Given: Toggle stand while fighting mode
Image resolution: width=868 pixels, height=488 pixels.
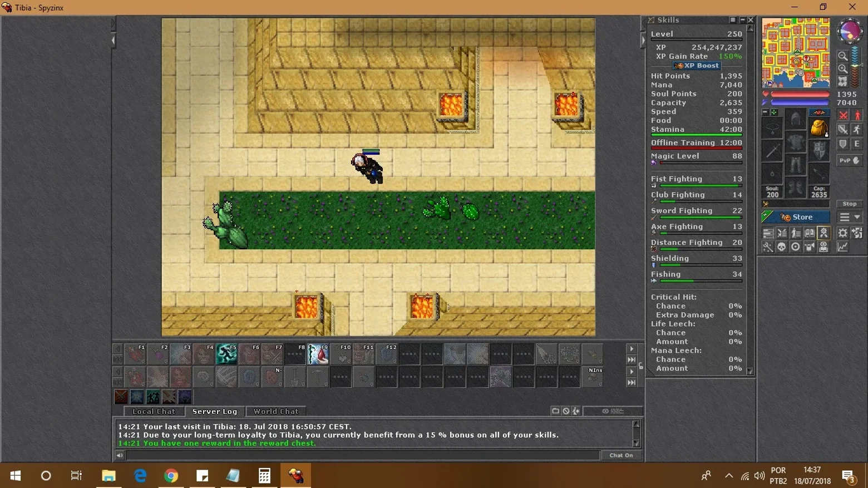Looking at the screenshot, I should pos(857,115).
